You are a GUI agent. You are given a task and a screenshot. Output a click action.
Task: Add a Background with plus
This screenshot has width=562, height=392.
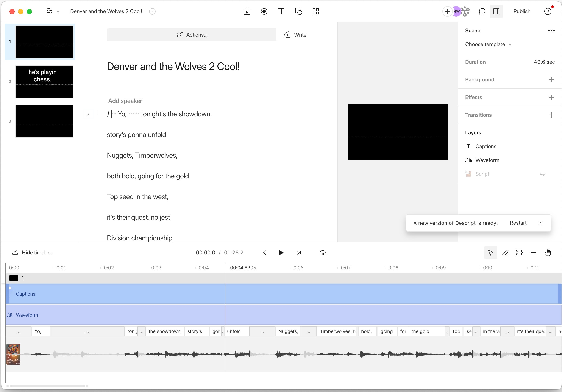pyautogui.click(x=551, y=79)
